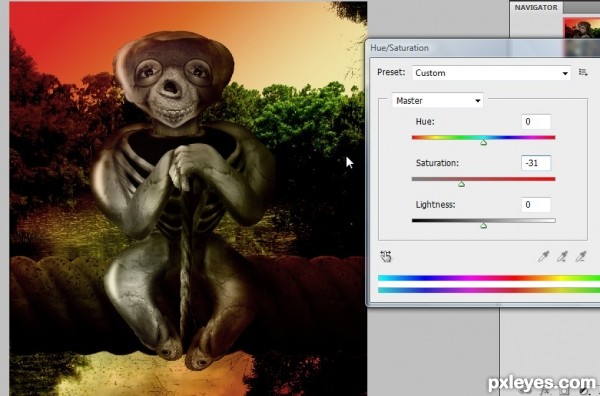The width and height of the screenshot is (600, 396).
Task: Select the on-image adjustment hand tool
Action: [x=386, y=256]
